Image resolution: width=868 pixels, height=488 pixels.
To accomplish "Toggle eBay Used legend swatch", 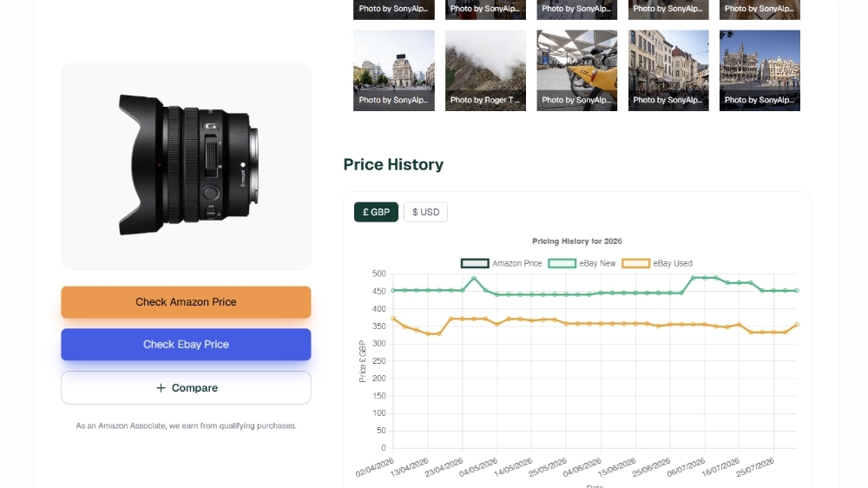I will pos(635,263).
